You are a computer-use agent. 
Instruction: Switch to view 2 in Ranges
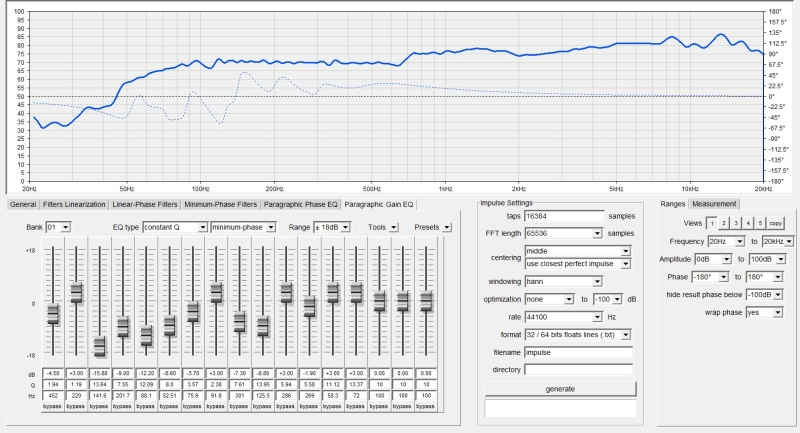725,223
